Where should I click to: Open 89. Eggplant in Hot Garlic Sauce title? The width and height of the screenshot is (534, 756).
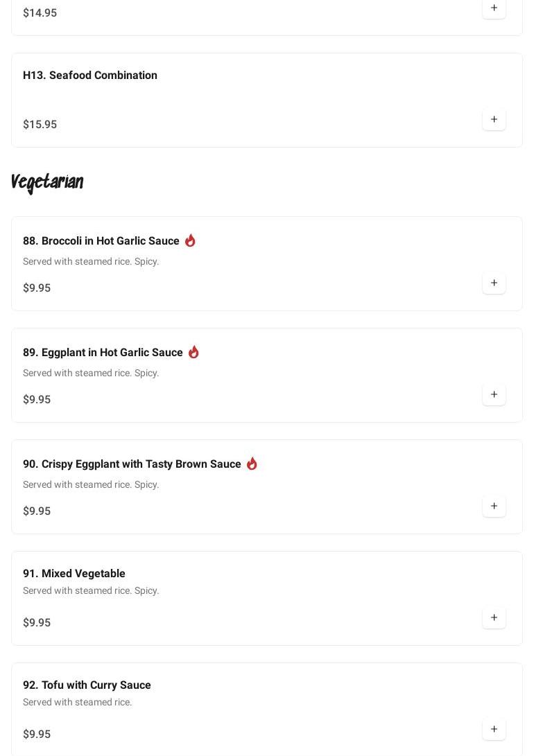click(103, 353)
